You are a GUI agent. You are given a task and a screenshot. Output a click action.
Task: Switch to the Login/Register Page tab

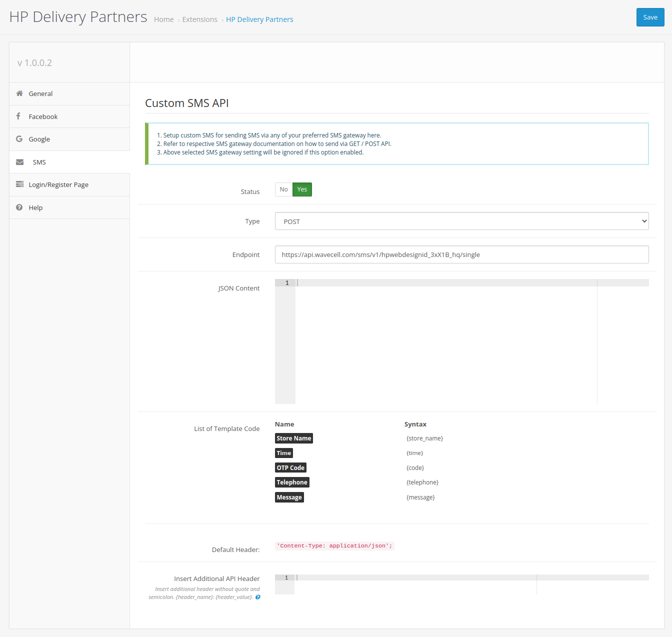click(x=58, y=184)
